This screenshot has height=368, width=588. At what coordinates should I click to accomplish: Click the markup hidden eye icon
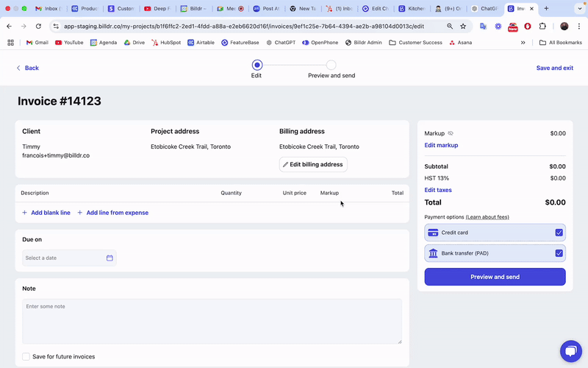click(x=451, y=133)
